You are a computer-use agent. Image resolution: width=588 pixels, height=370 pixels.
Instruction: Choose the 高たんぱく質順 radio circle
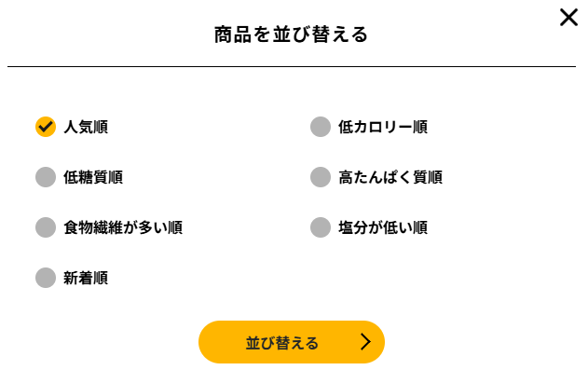pyautogui.click(x=321, y=177)
